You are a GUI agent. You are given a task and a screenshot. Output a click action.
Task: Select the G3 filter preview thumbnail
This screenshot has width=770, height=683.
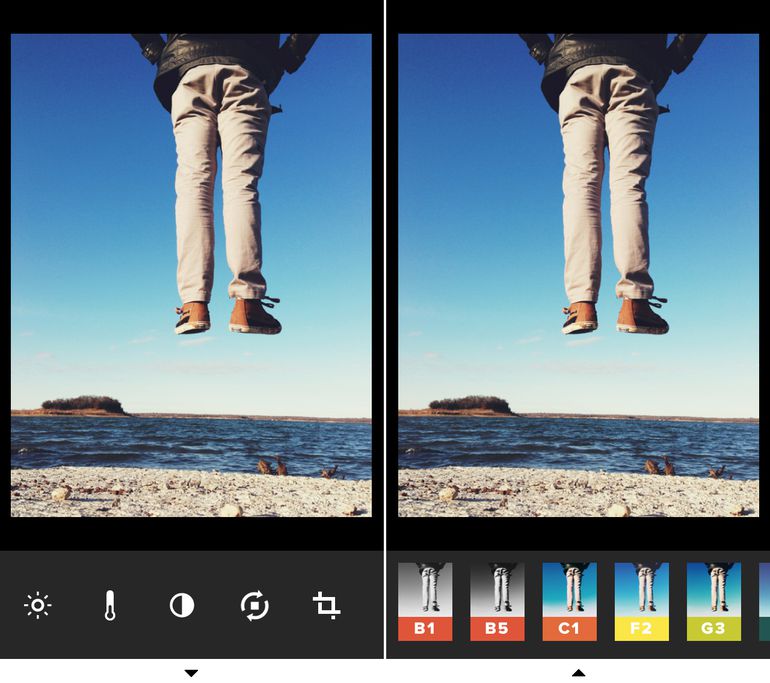tap(713, 590)
